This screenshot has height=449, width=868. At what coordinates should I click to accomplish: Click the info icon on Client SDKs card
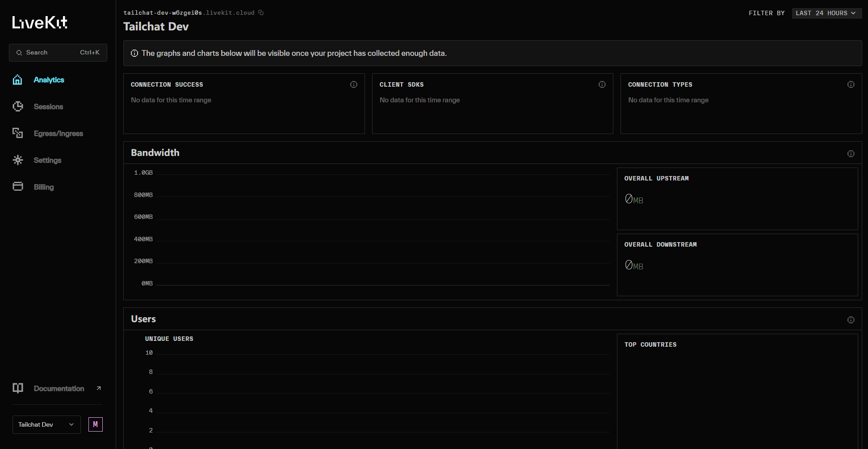[x=602, y=84]
